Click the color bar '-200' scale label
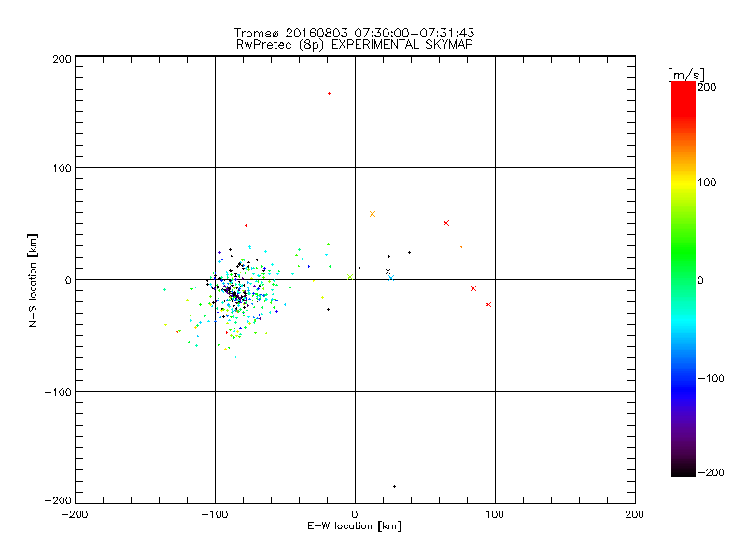747x560 pixels. point(711,473)
